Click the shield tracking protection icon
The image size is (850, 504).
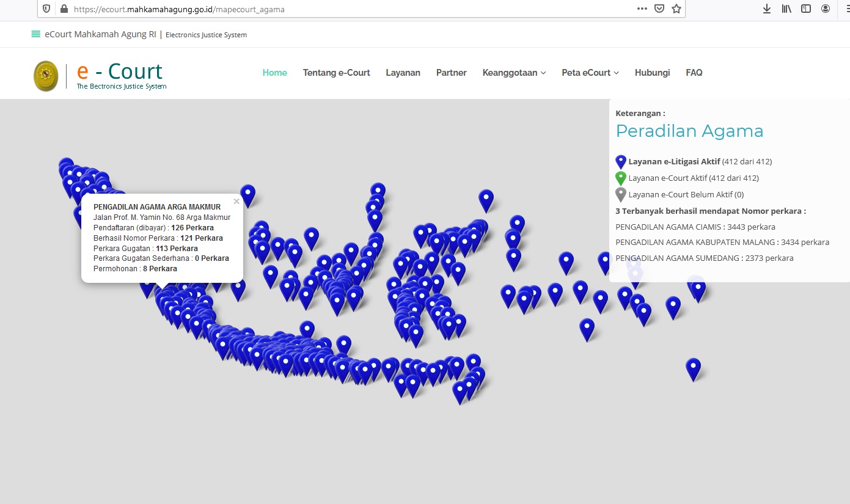[47, 9]
